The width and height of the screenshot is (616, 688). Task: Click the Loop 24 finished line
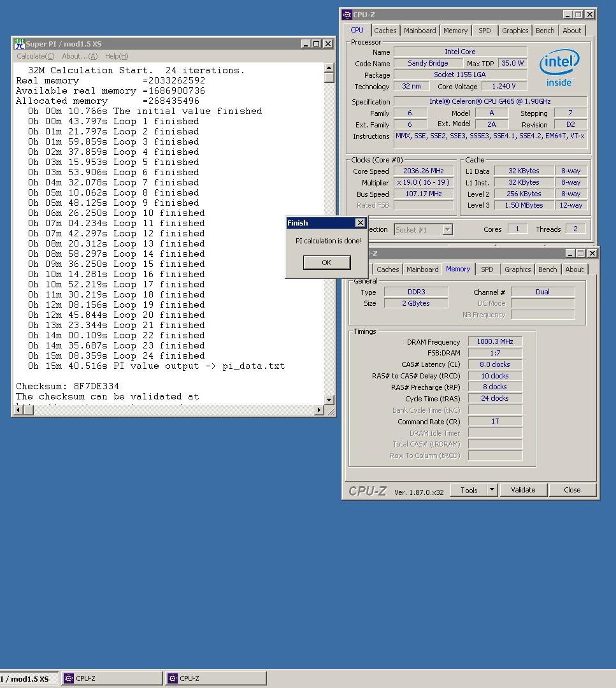117,356
